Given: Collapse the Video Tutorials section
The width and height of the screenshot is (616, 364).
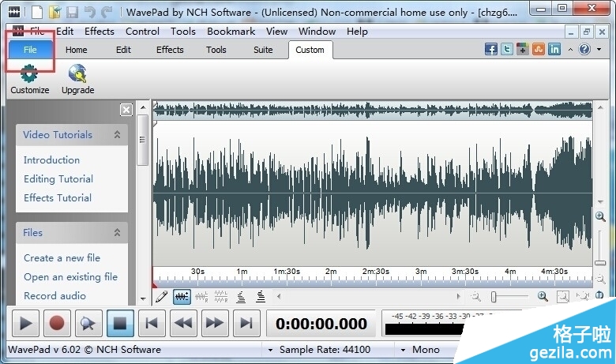Looking at the screenshot, I should [x=117, y=135].
